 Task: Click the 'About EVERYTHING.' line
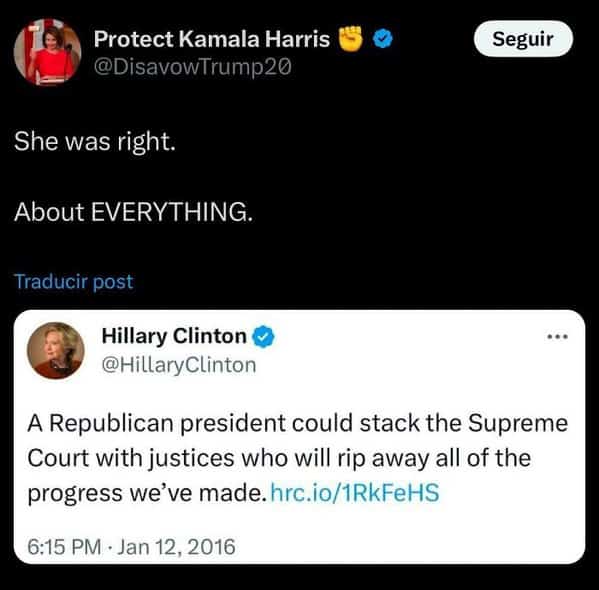(133, 212)
